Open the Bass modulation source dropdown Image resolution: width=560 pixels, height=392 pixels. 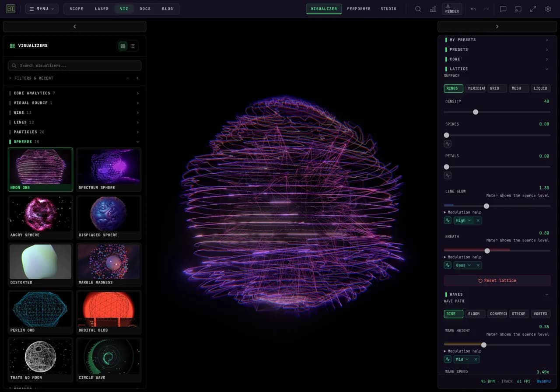[463, 265]
